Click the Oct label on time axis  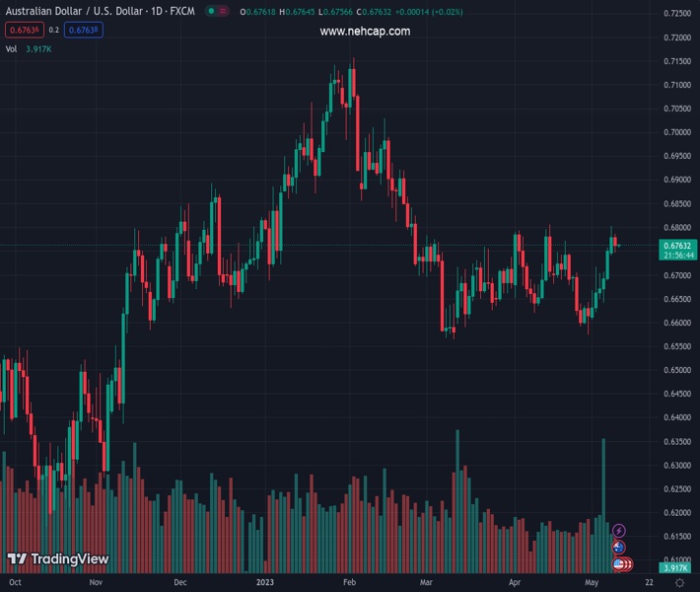(15, 582)
